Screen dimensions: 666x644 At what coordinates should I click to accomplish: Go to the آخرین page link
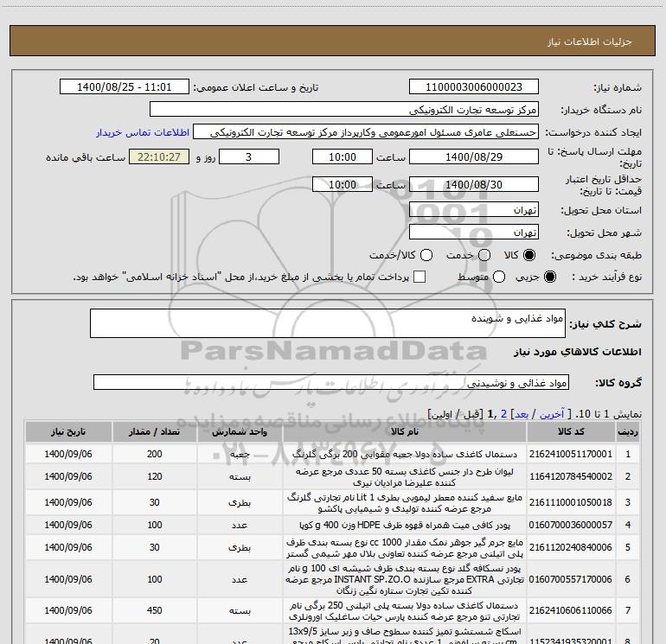click(551, 414)
